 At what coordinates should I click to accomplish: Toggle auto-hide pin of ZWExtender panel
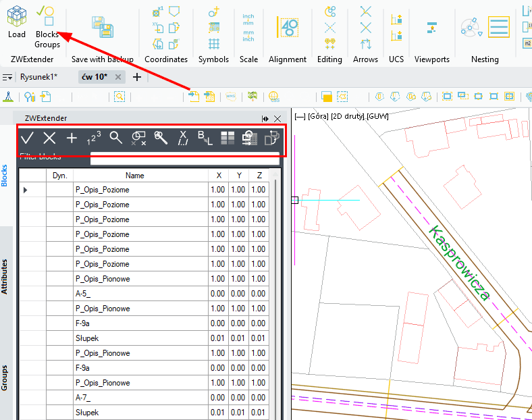click(265, 119)
